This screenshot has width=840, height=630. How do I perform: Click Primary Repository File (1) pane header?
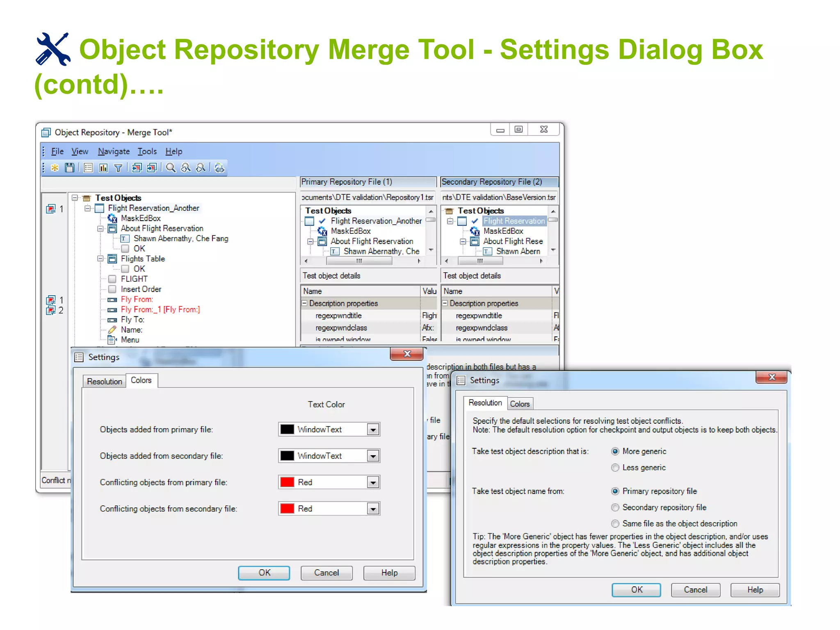pos(368,182)
